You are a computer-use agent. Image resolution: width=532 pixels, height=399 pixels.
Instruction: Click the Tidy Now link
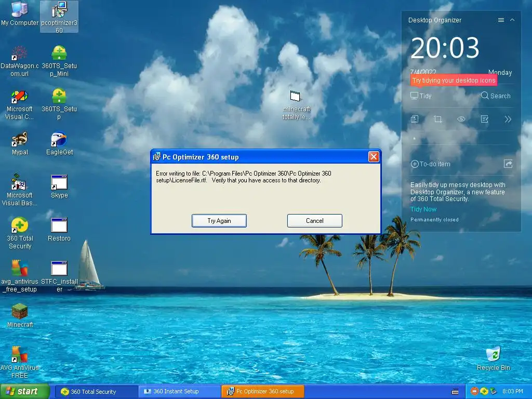(x=423, y=209)
